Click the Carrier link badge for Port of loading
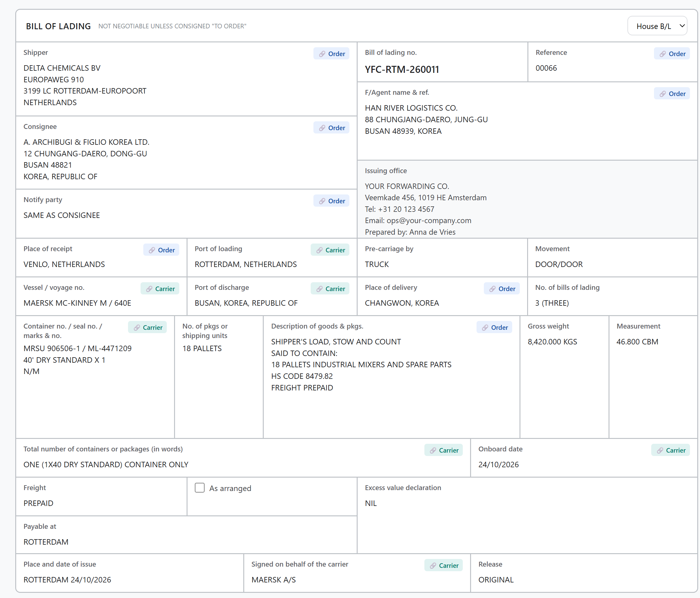Screen dimensions: 700x598 click(330, 250)
